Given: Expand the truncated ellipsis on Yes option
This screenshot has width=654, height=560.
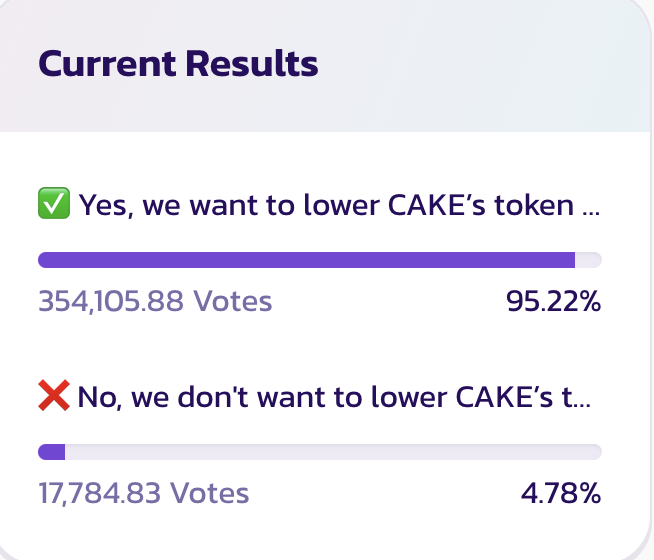Looking at the screenshot, I should click(591, 208).
